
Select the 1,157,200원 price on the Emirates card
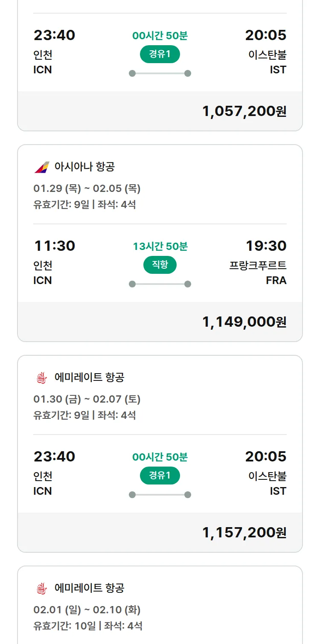point(244,533)
